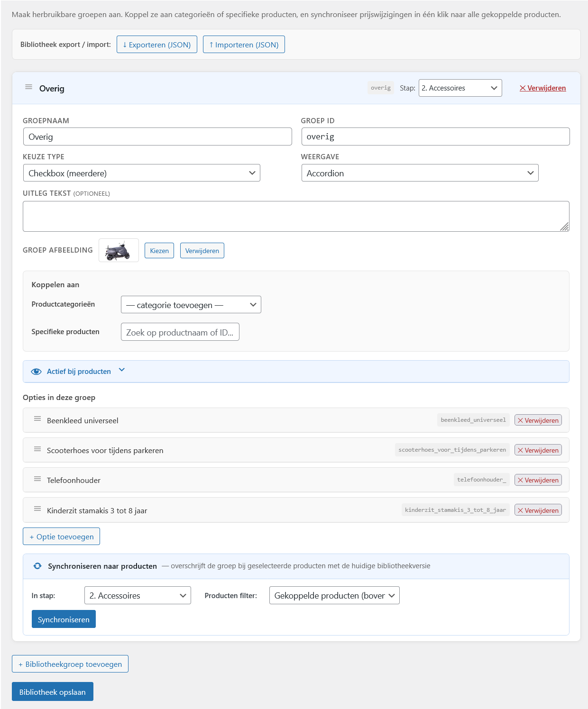Export the library as JSON
Viewport: 588px width, 709px height.
(x=156, y=44)
